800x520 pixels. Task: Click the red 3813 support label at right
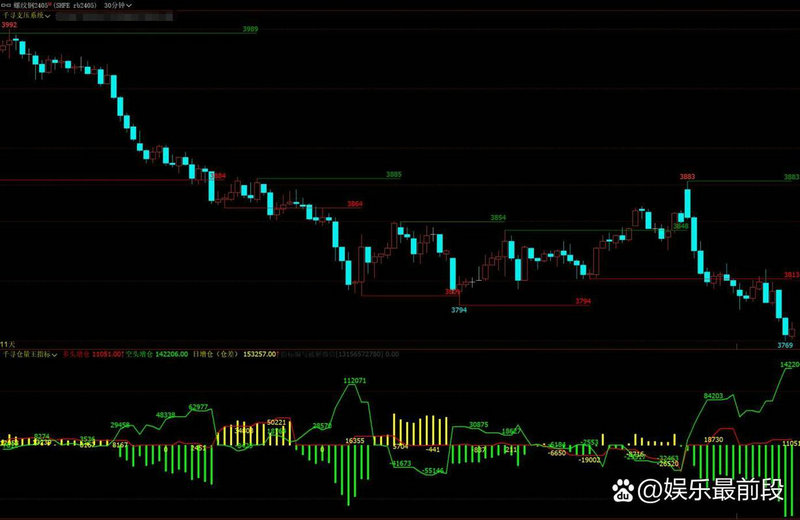(x=790, y=274)
